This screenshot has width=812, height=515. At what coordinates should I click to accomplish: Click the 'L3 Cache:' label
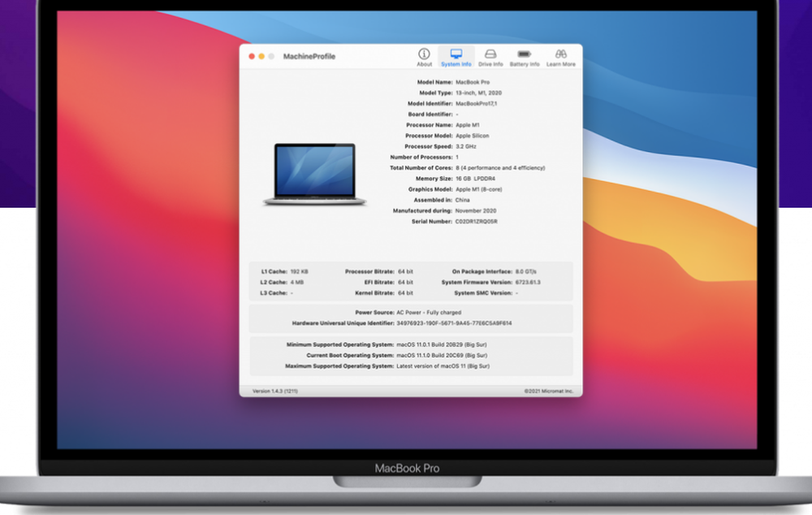tap(274, 293)
